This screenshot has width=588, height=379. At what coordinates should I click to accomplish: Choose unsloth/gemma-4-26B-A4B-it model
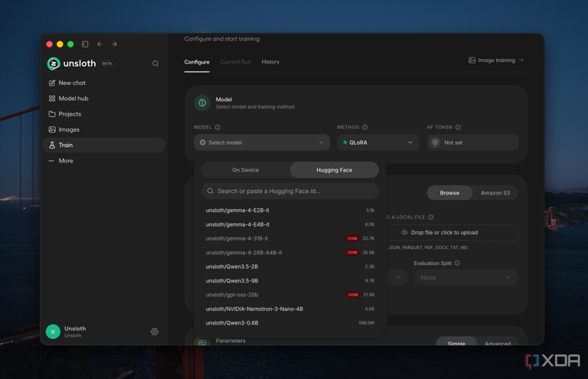(x=290, y=253)
